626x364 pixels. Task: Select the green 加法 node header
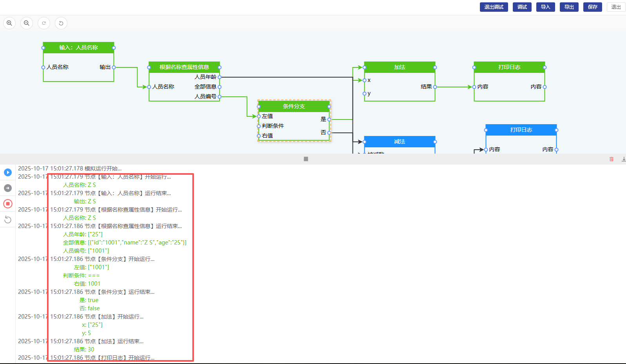click(400, 67)
